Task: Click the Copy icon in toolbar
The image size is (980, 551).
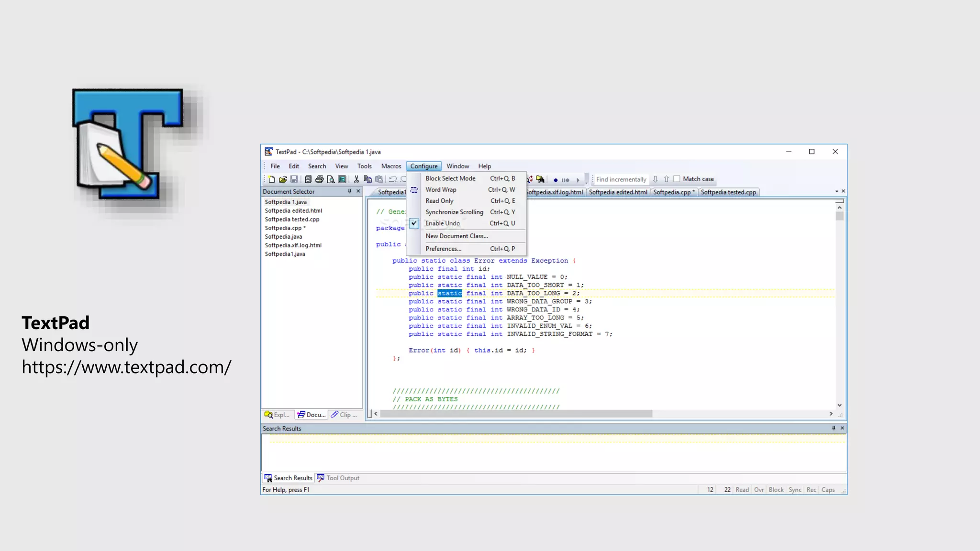Action: coord(367,179)
